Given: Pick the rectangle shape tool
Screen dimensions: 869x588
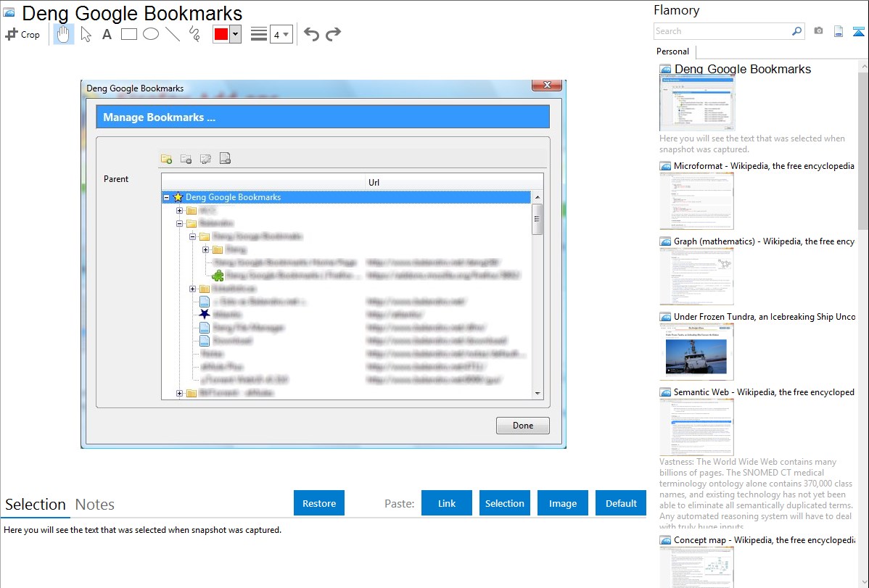Looking at the screenshot, I should pos(128,34).
